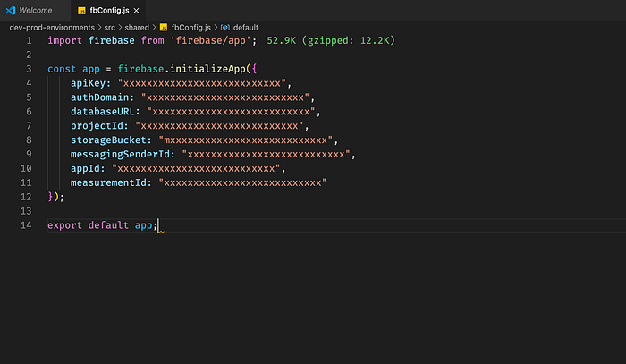This screenshot has height=364, width=626.
Task: Click the default breadcrumb symbol label
Action: pyautogui.click(x=246, y=28)
